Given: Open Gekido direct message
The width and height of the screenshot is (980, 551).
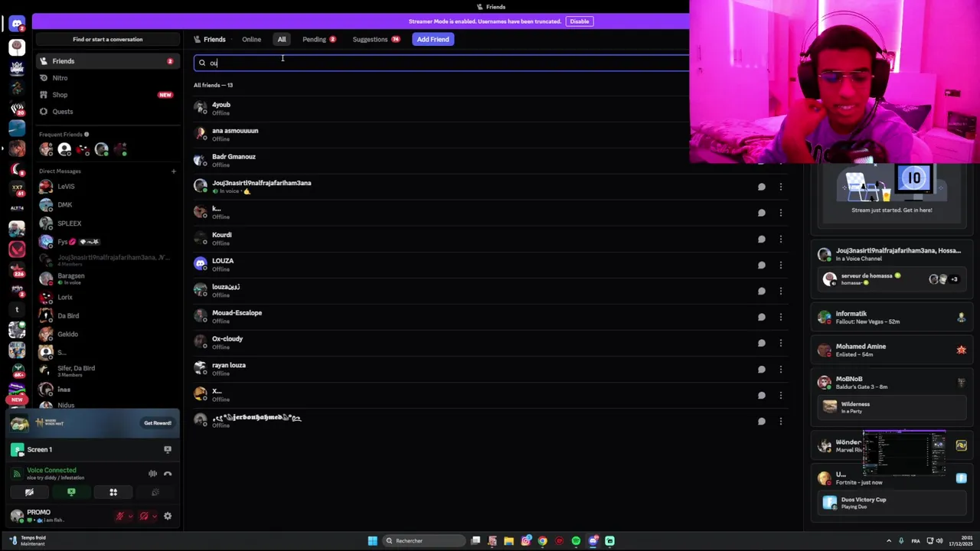Looking at the screenshot, I should click(106, 334).
